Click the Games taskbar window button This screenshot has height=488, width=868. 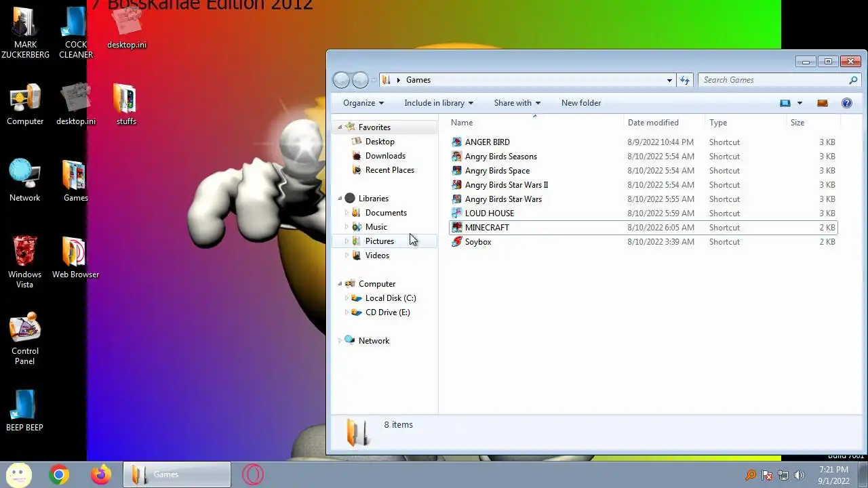pos(177,474)
